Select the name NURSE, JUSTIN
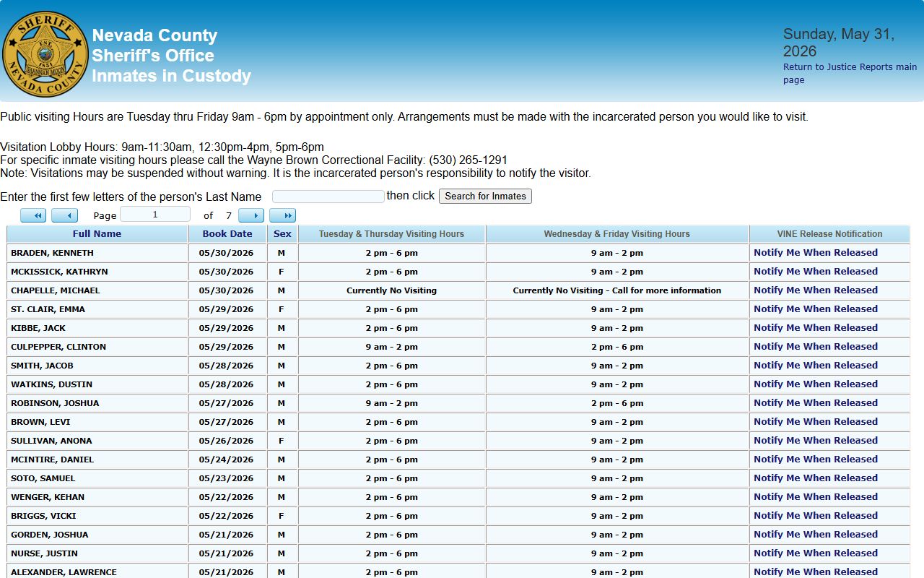 click(x=44, y=553)
